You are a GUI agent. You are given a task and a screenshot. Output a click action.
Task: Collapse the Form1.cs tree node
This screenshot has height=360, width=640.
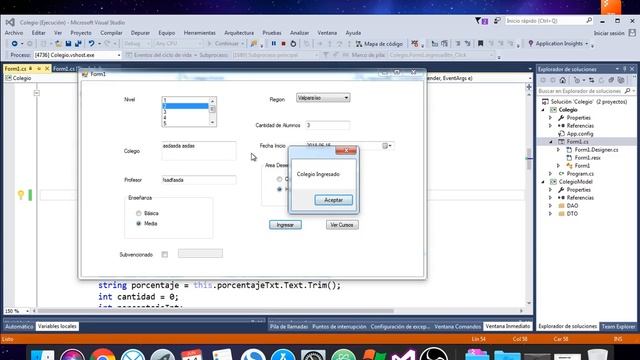tap(550, 142)
